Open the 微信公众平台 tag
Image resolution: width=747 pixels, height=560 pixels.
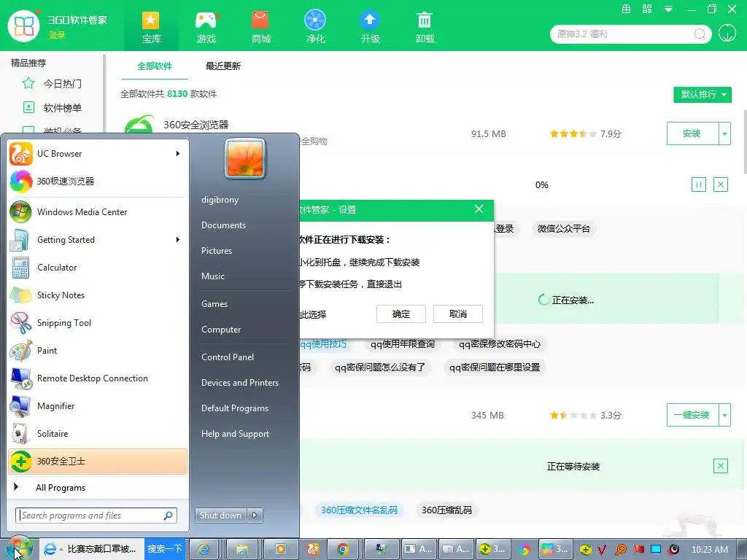click(x=564, y=228)
